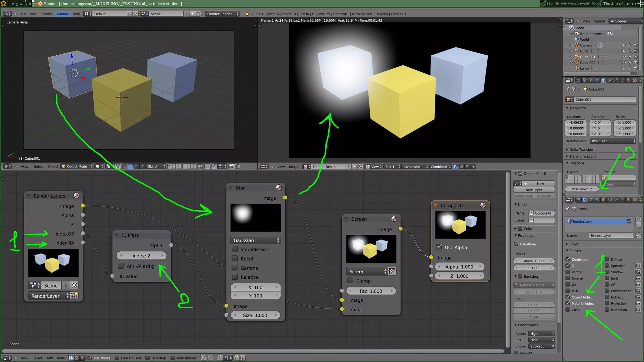644x362 pixels.
Task: Enable the Anti-Aliasing checkbox on ID Mask
Action: 121,266
